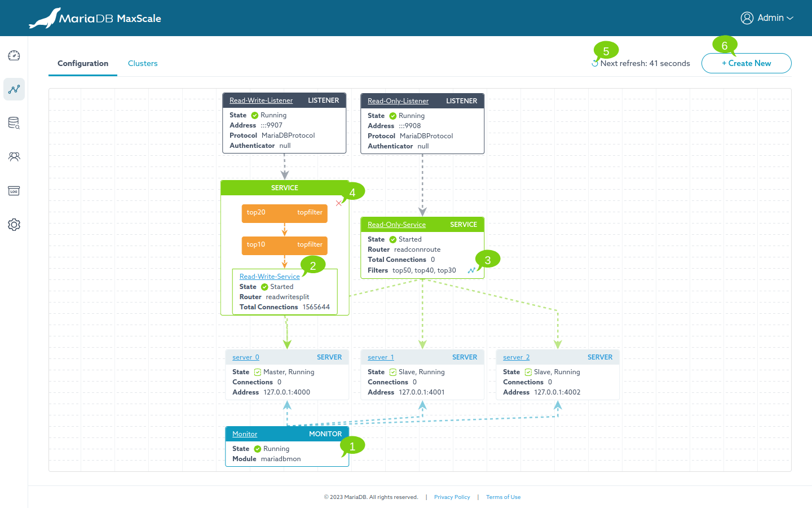Screen dimensions: 812x508
Task: Switch to the Clusters tab
Action: [143, 63]
